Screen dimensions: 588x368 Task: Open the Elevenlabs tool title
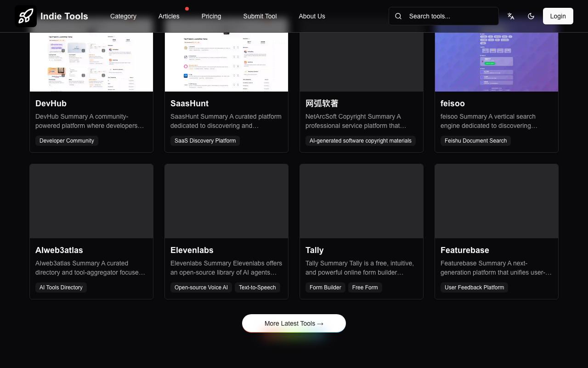click(x=192, y=250)
